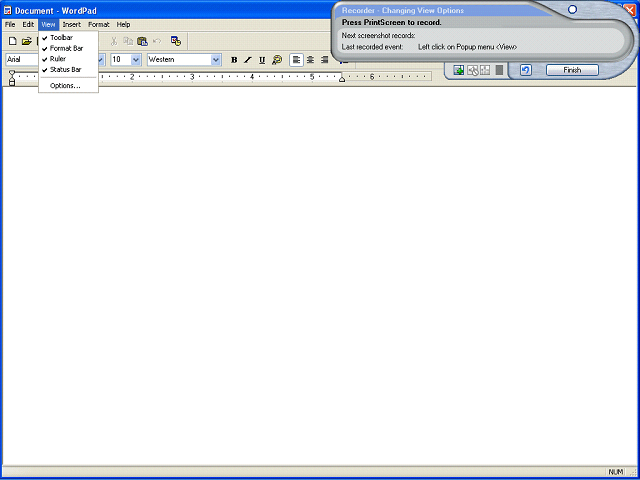Click inside the Arial font name field
Image resolution: width=640 pixels, height=480 pixels.
[22, 60]
